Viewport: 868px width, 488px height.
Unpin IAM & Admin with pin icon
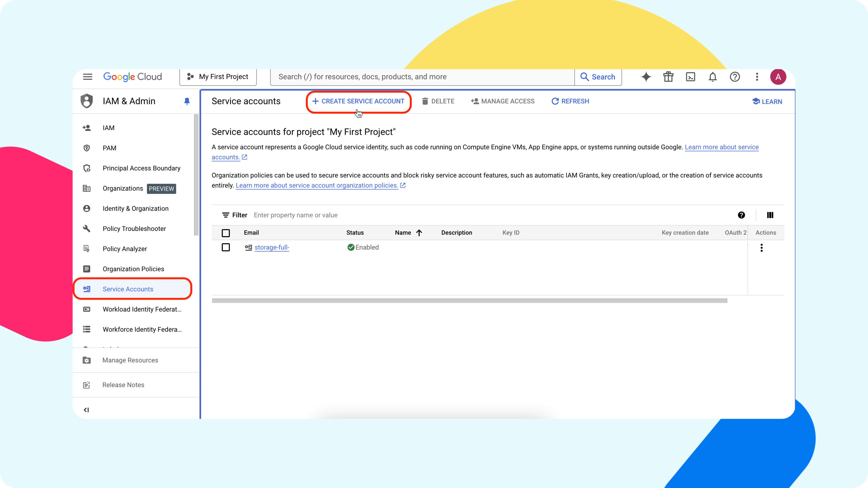187,101
